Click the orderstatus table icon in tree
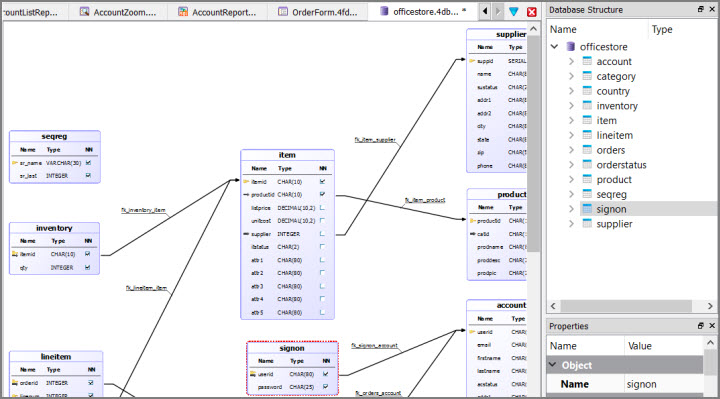The width and height of the screenshot is (720, 399). (x=587, y=164)
